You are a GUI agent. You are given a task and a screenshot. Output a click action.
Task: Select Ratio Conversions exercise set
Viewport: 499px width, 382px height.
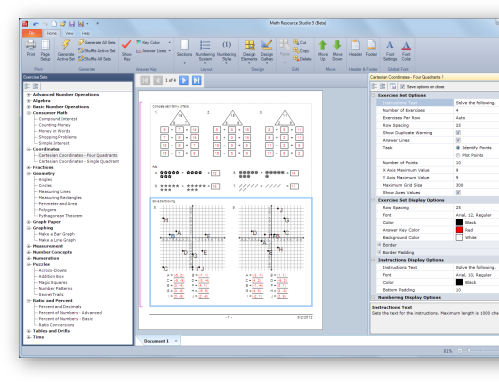(x=56, y=325)
